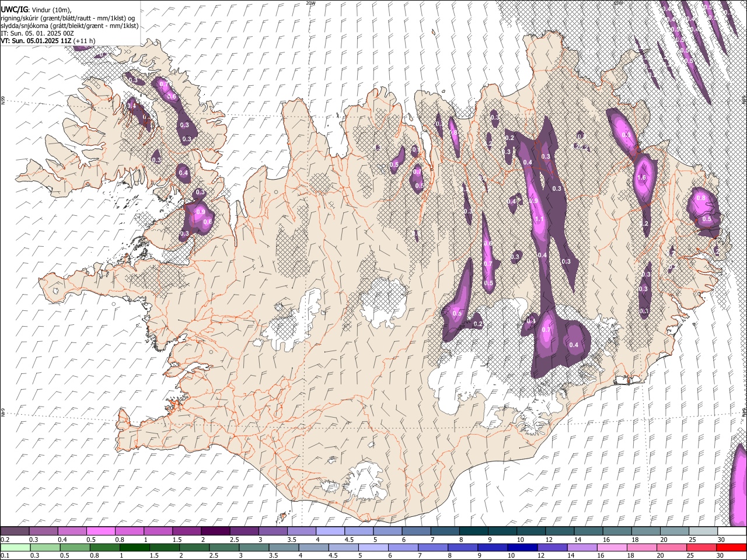Viewport: 747px width, 560px height.
Task: Click the 'VT: Sun. 05.01.2025 11Z (+11 h)' line
Action: pos(48,41)
